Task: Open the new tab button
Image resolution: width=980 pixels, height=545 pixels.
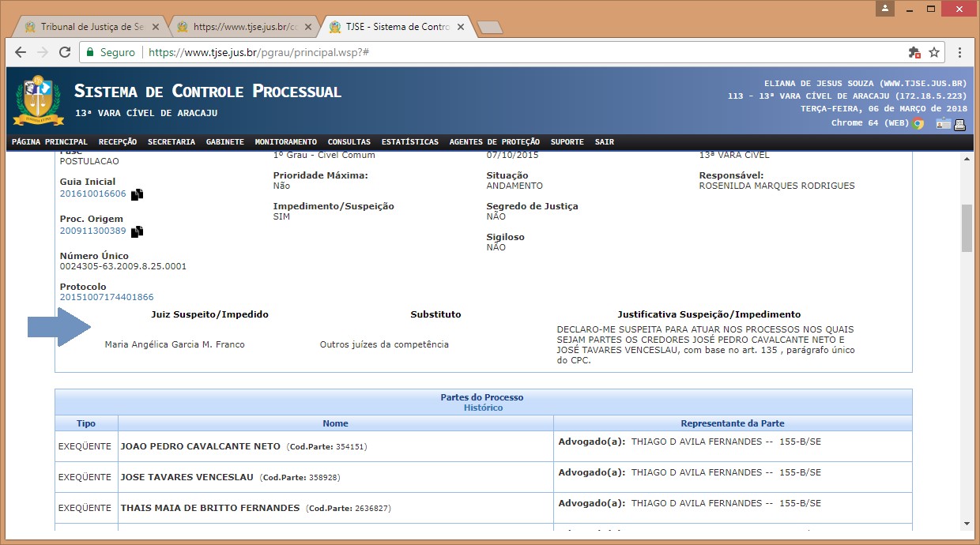Action: coord(490,28)
